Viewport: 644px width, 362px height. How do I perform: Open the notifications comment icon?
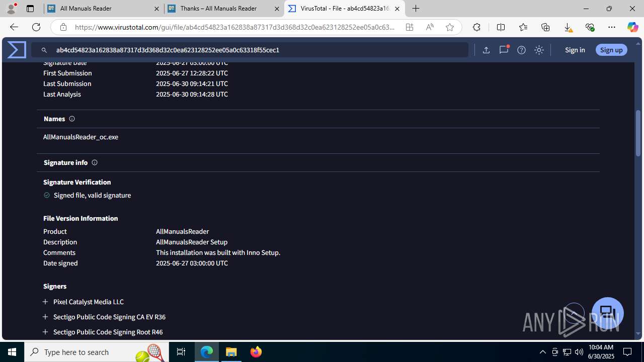(x=504, y=50)
